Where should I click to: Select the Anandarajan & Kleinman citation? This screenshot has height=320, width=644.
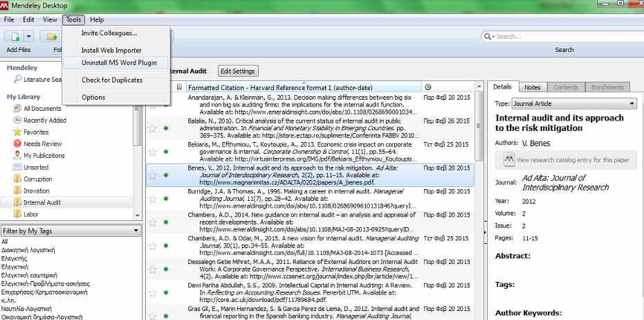310,105
